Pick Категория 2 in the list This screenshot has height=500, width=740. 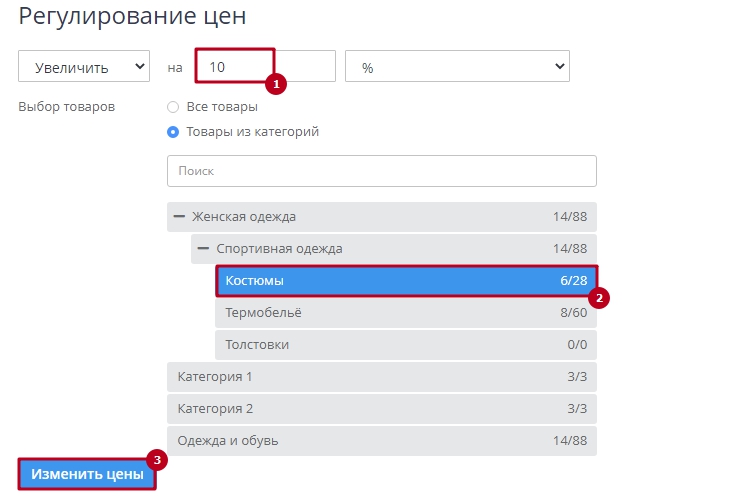pos(381,409)
